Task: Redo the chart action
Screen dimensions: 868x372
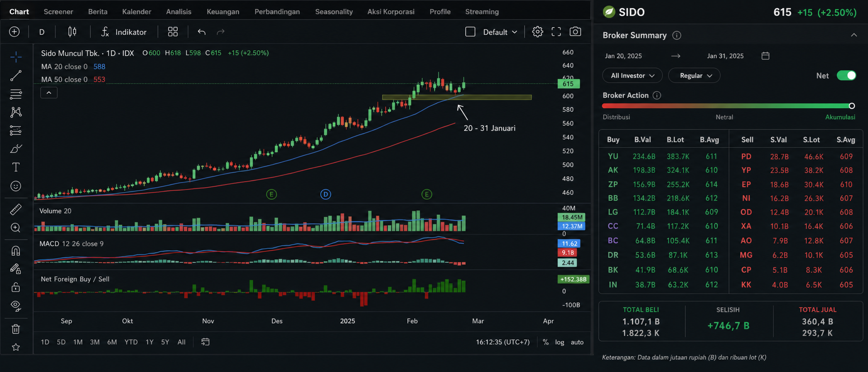Action: tap(221, 32)
